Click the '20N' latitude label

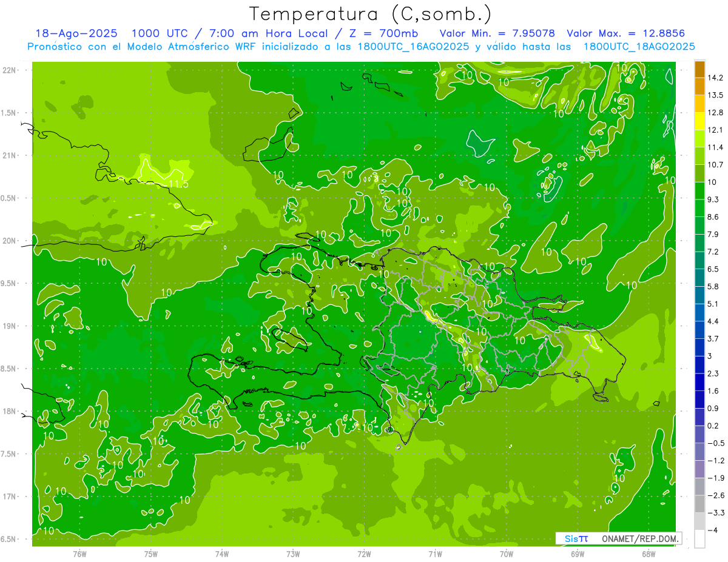tap(10, 241)
